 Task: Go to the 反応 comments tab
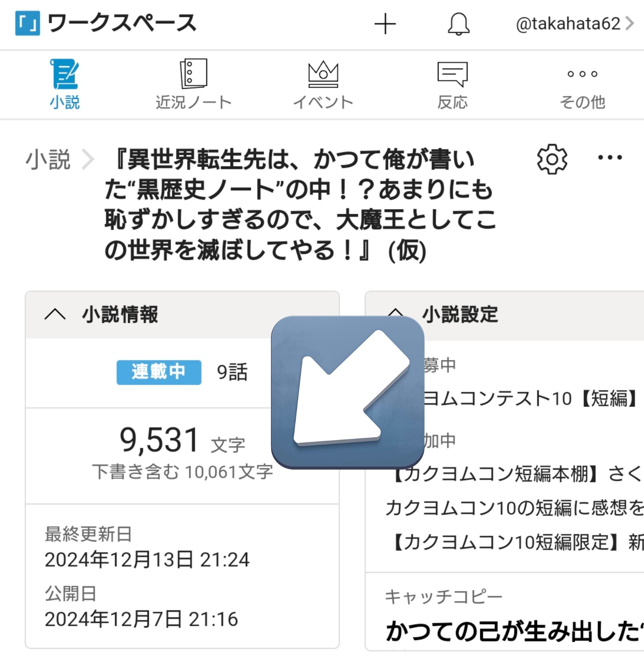pyautogui.click(x=452, y=84)
